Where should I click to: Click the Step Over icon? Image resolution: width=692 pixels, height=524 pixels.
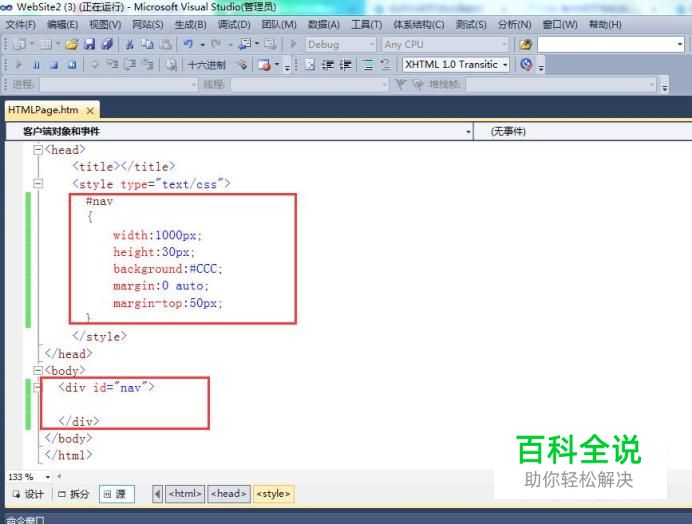(x=130, y=65)
